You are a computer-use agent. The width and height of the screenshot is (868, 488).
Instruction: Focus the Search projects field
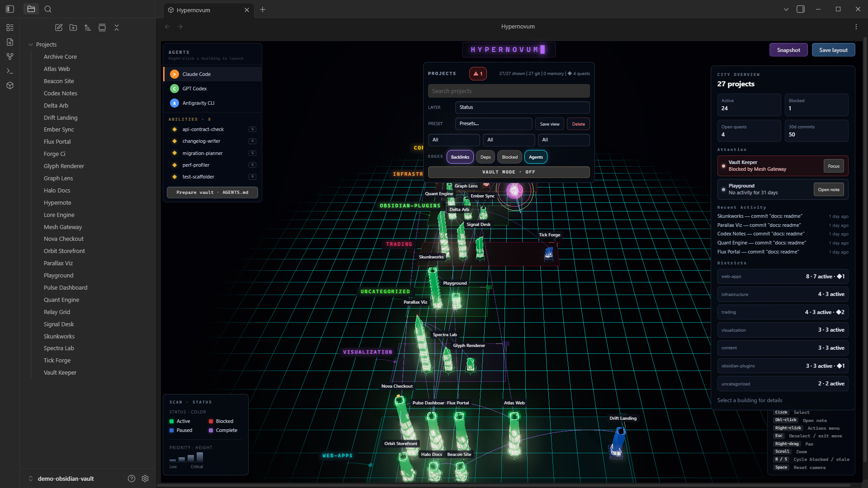coord(509,91)
